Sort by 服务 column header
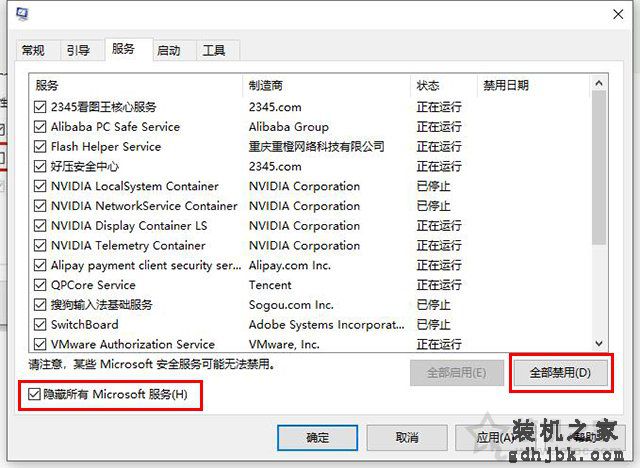 (x=136, y=85)
